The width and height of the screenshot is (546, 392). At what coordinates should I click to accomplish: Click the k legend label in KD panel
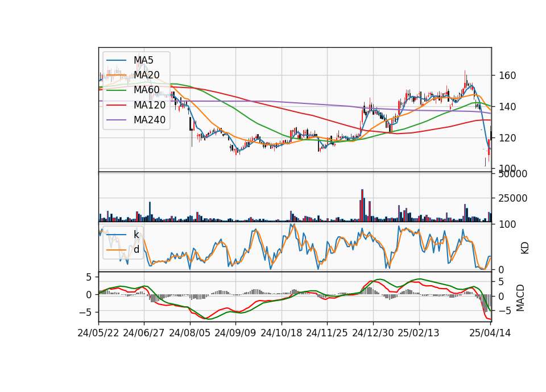[136, 235]
